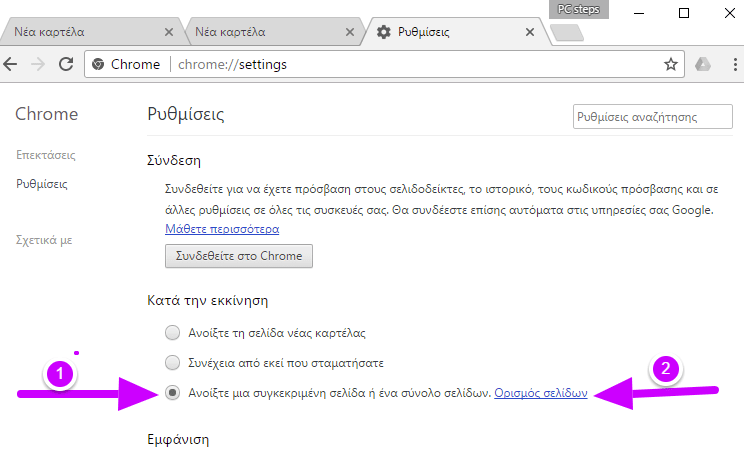Viewport: 744px width, 454px height.
Task: Click the Συνδεθείτε στο Chrome button
Action: coord(239,256)
